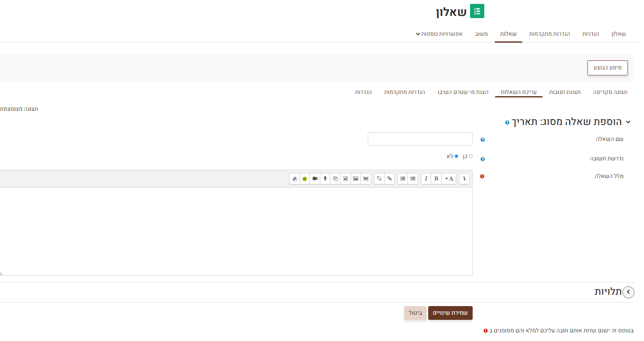The image size is (644, 341).
Task: Select the 'כן' radio button
Action: pos(470,156)
